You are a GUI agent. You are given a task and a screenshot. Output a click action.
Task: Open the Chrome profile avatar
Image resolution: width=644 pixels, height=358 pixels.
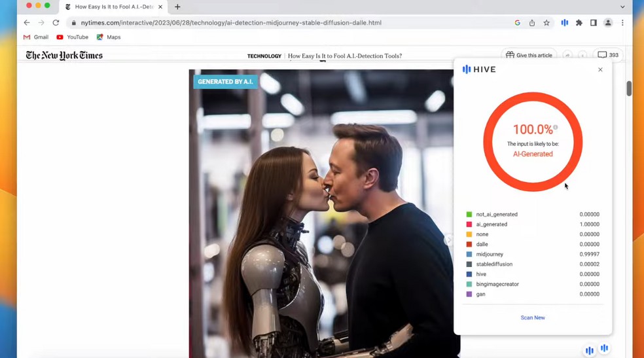(x=608, y=23)
